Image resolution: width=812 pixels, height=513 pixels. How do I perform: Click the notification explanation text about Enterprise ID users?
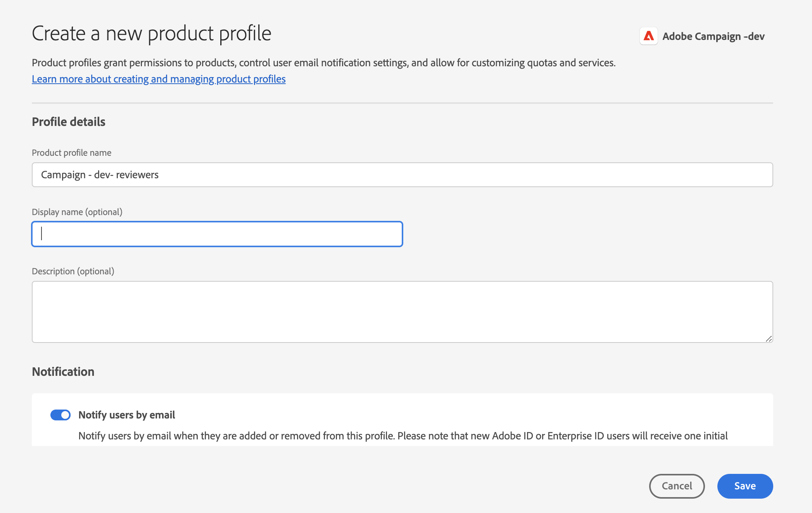403,436
